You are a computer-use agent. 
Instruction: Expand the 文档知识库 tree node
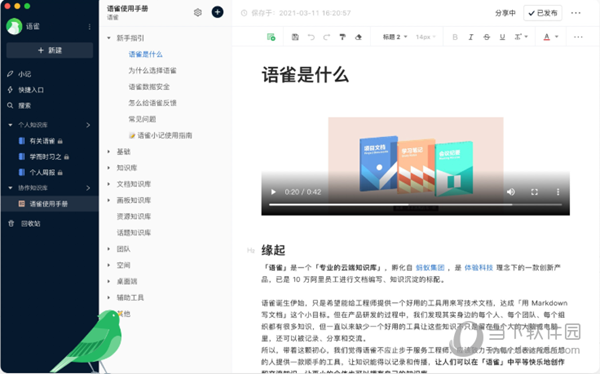(x=109, y=184)
